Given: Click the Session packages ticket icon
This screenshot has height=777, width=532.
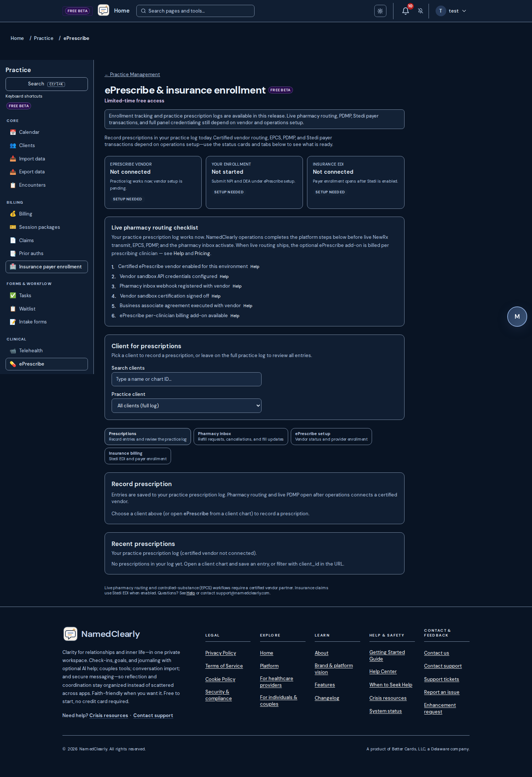Looking at the screenshot, I should 13,227.
